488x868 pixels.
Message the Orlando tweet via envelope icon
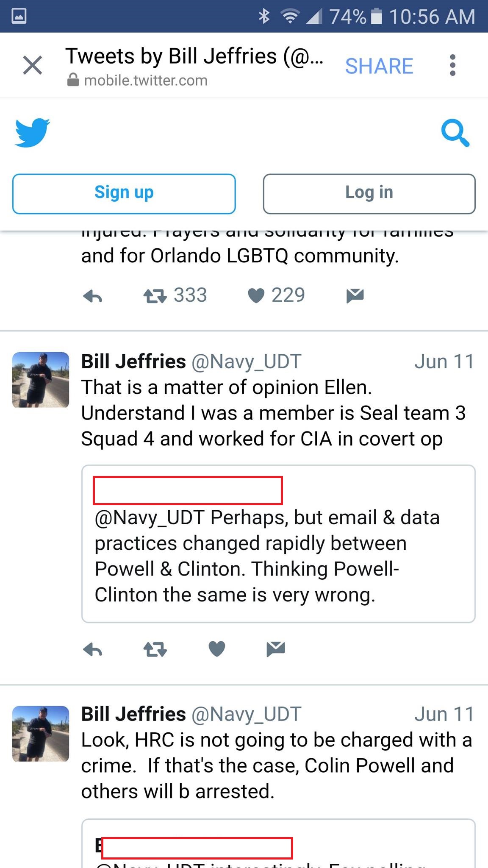pos(355,295)
